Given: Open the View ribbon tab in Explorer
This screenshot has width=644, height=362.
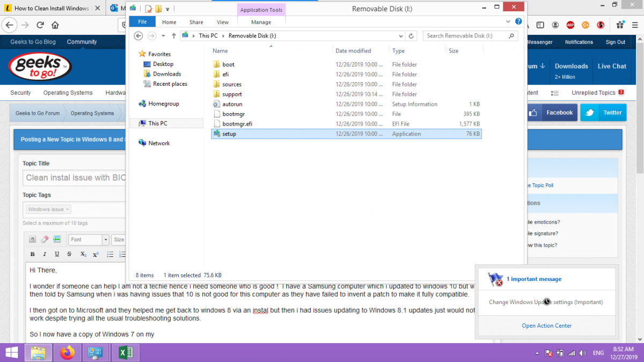Looking at the screenshot, I should (x=223, y=22).
